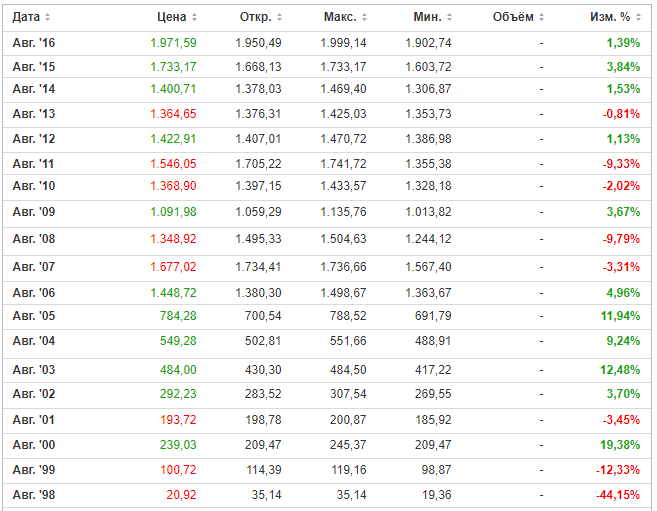657x511 pixels.
Task: Select the Авг. '11 date cell
Action: coord(34,164)
